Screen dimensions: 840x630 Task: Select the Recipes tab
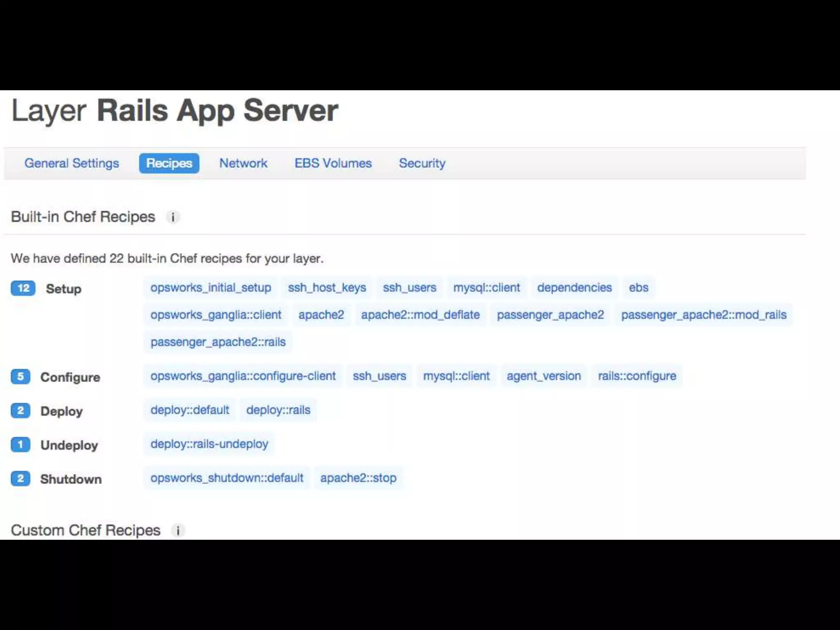169,163
